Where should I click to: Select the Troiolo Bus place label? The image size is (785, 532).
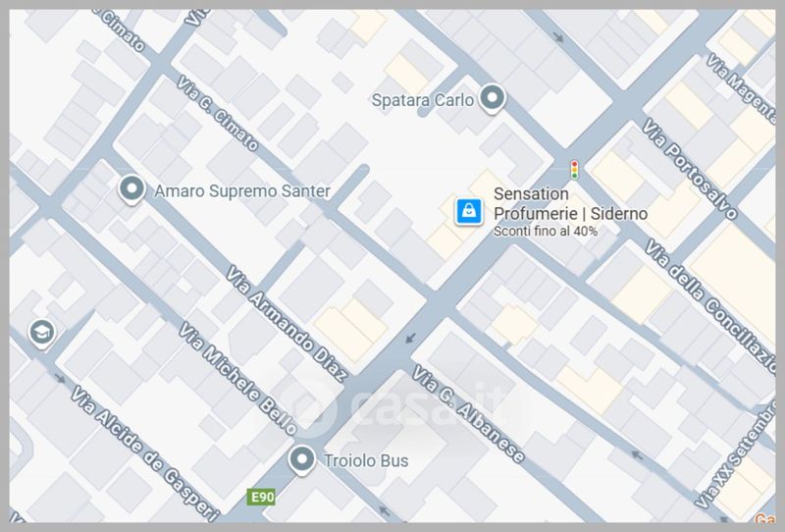pyautogui.click(x=366, y=460)
